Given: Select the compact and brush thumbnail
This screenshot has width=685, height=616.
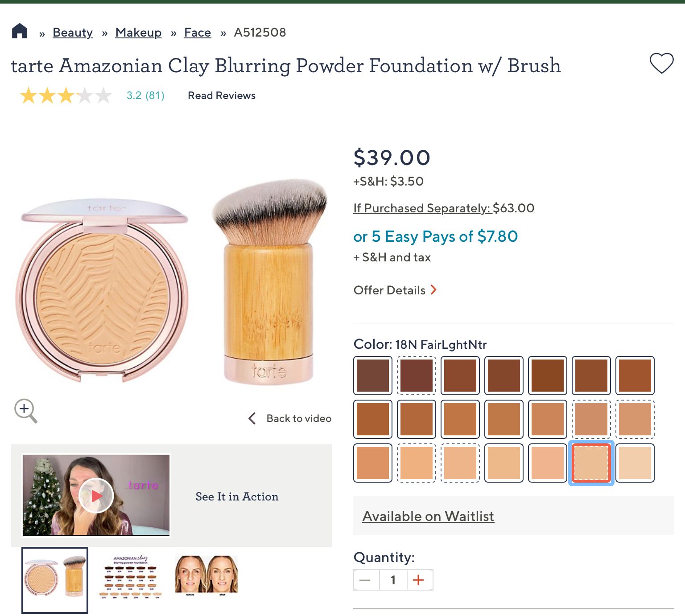Looking at the screenshot, I should [x=55, y=579].
